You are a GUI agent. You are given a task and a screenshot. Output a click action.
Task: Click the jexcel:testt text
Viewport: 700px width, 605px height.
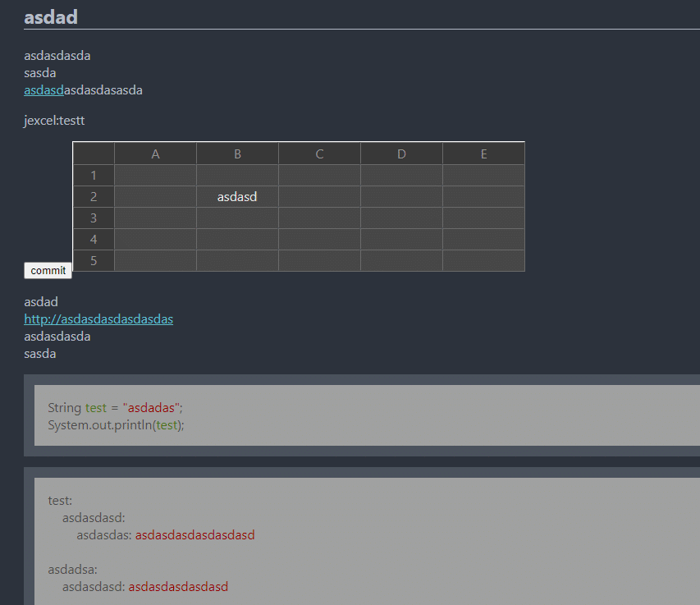point(54,121)
